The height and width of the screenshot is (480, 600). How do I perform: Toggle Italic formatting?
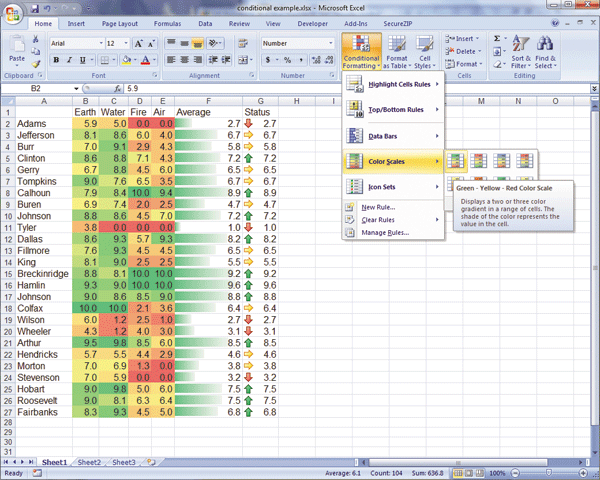point(69,60)
